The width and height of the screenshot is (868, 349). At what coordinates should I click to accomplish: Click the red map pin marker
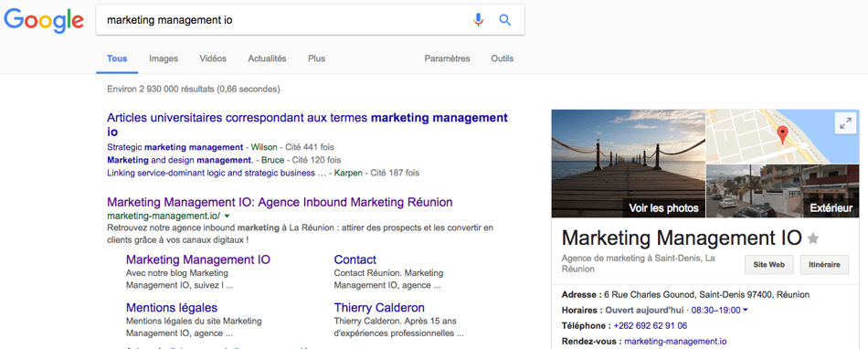click(782, 135)
